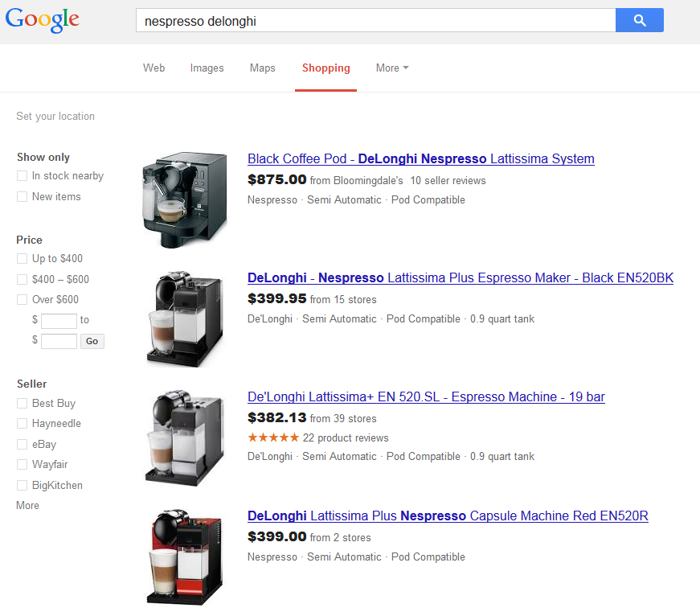Click the Google logo

coord(43,20)
